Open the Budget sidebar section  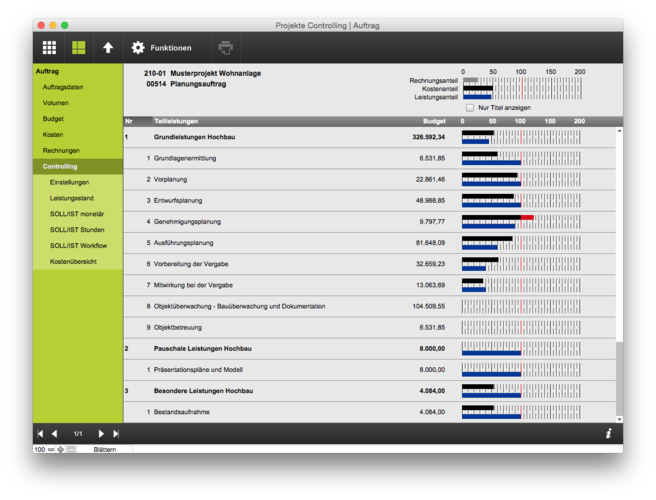click(x=53, y=118)
